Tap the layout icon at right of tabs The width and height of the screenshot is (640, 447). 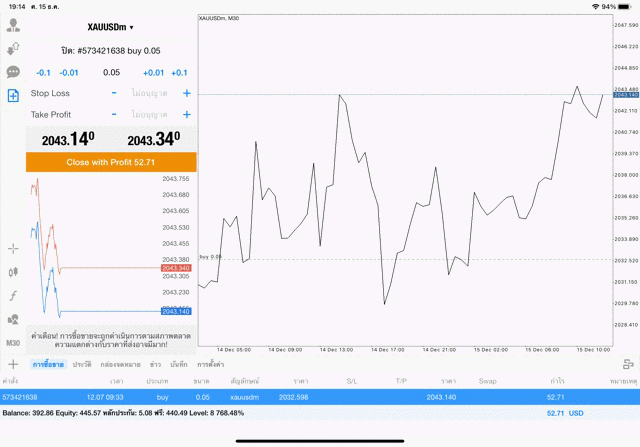coord(627,364)
